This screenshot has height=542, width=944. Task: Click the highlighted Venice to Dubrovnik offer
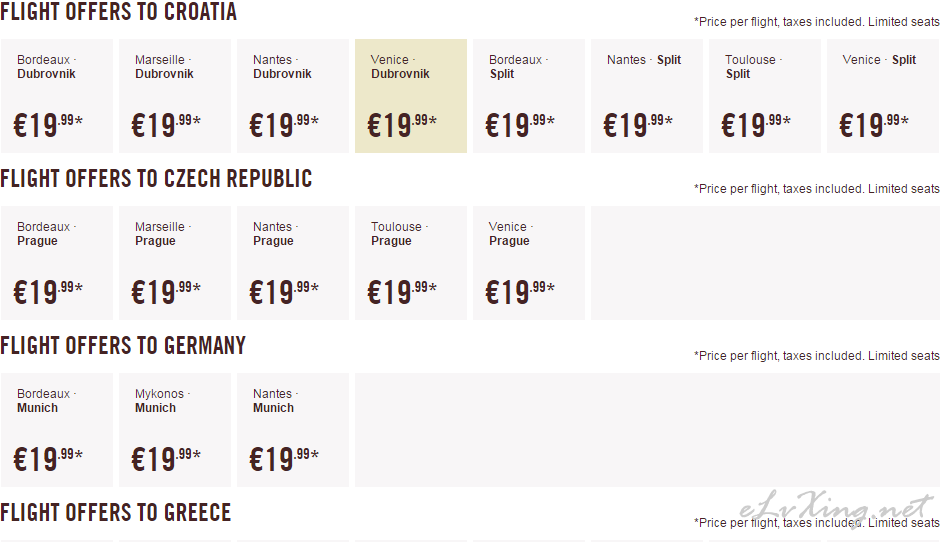[411, 96]
